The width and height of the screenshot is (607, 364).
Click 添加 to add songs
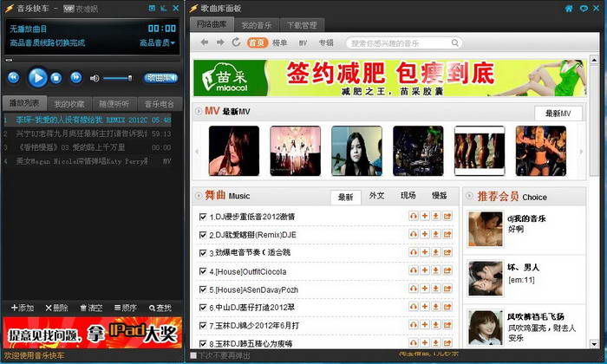(23, 308)
